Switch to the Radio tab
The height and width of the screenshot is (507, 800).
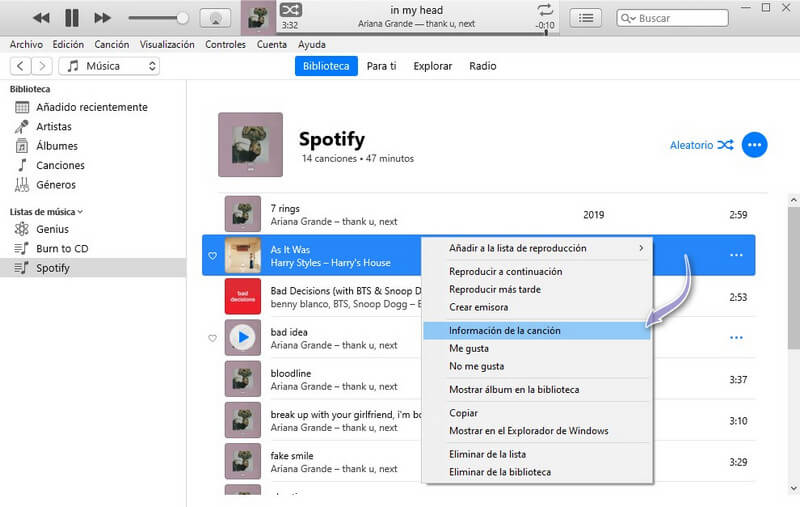point(483,66)
